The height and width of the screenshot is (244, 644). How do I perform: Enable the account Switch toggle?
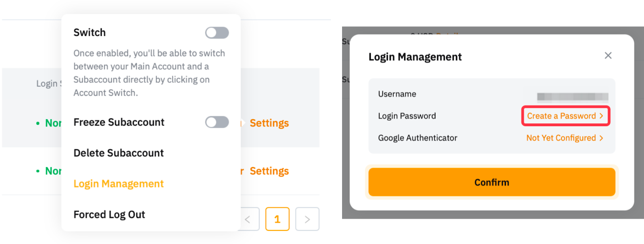click(217, 33)
